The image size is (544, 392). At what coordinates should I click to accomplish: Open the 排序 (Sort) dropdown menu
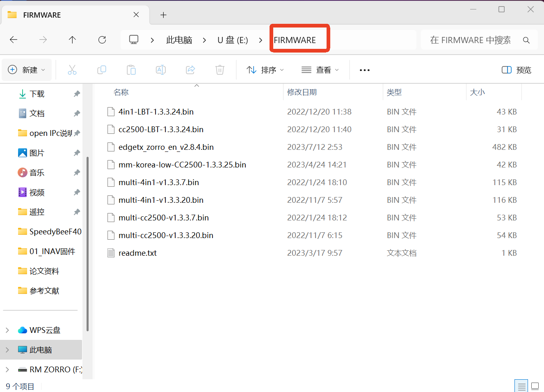click(265, 70)
